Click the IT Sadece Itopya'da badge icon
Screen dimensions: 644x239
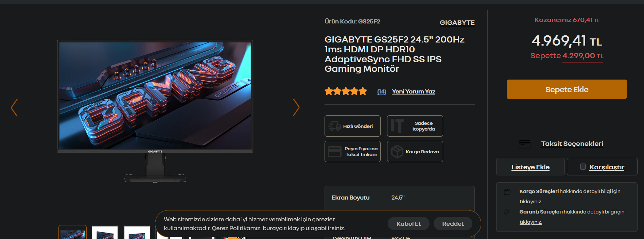397,126
